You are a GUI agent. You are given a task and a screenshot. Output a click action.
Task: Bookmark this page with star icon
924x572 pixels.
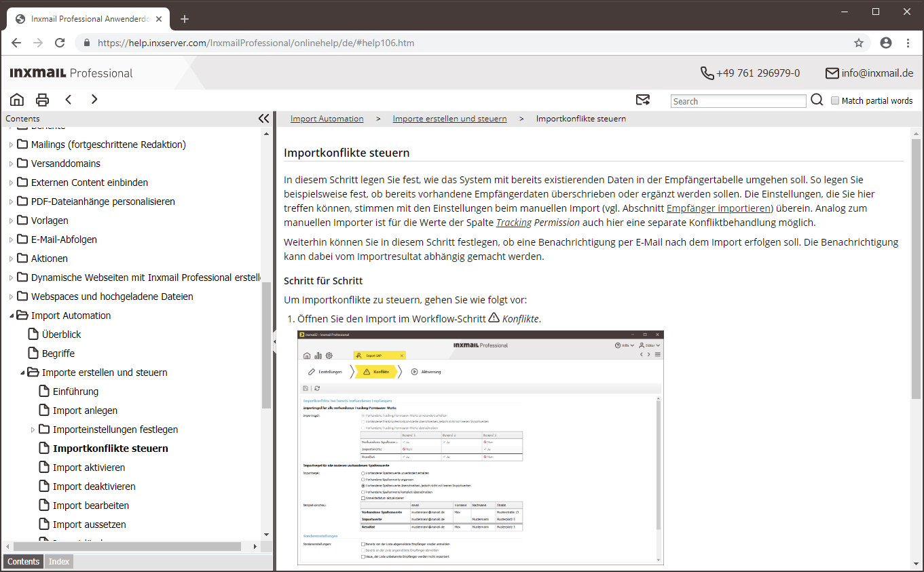859,43
